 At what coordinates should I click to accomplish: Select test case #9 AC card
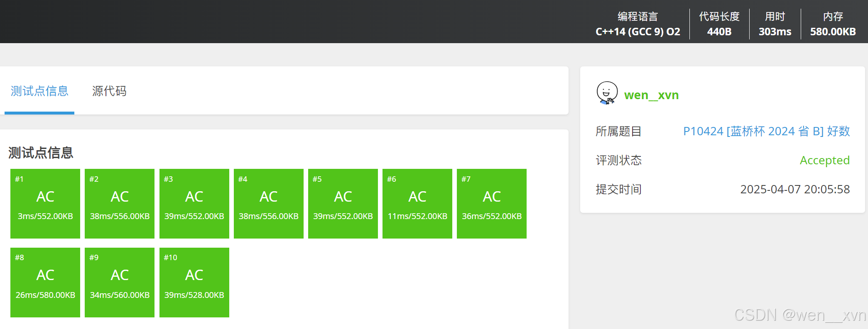[120, 283]
